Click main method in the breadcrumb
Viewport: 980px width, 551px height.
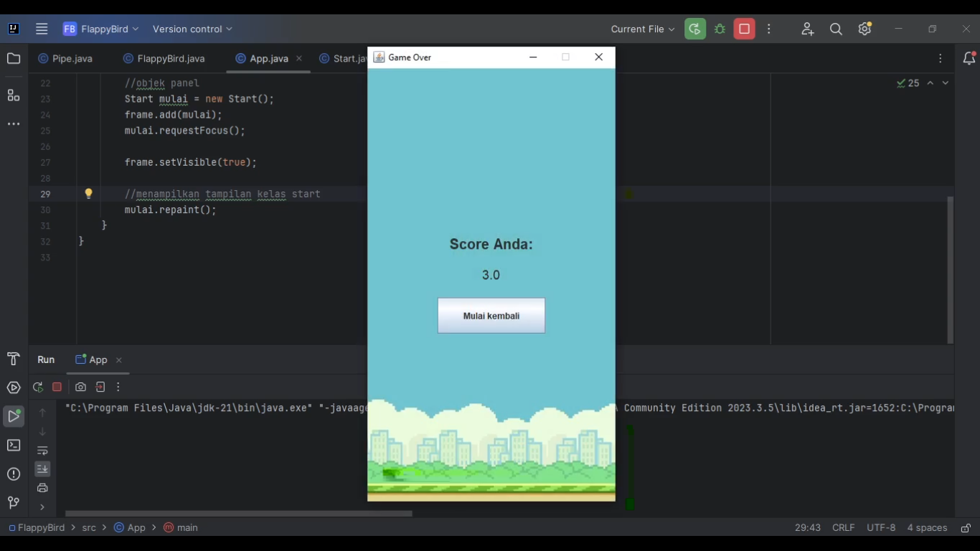(181, 528)
